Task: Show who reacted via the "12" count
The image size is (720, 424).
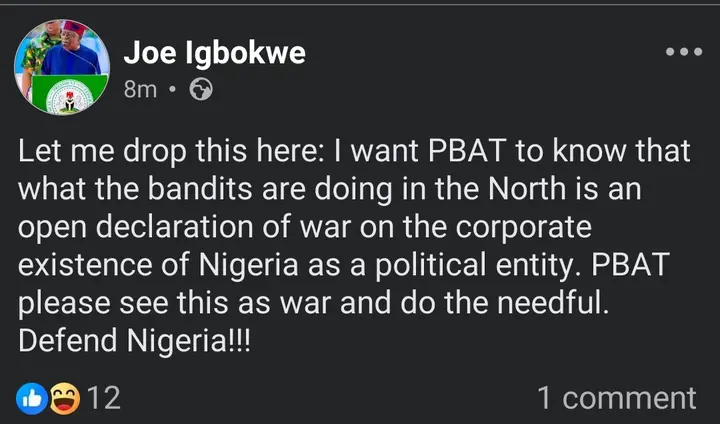Action: coord(103,398)
